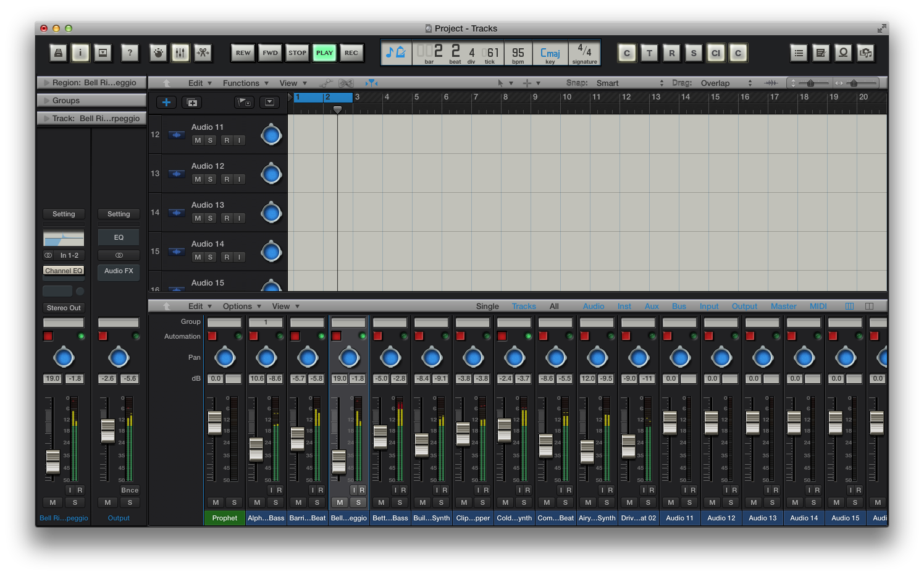Image resolution: width=924 pixels, height=576 pixels.
Task: Toggle the Flex bowtie icon in Tracks menu bar
Action: [x=346, y=83]
